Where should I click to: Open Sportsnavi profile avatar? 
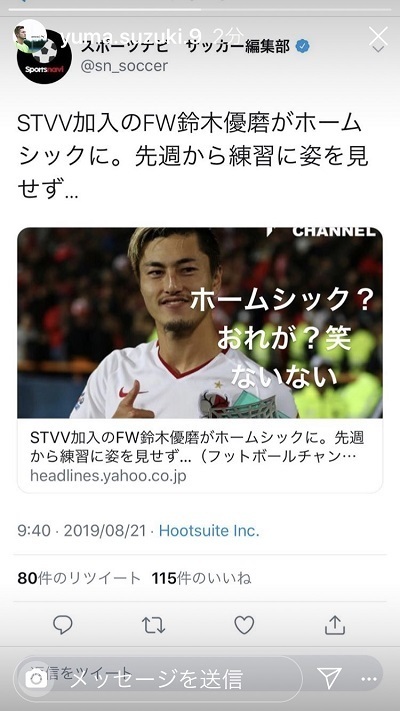tap(44, 58)
